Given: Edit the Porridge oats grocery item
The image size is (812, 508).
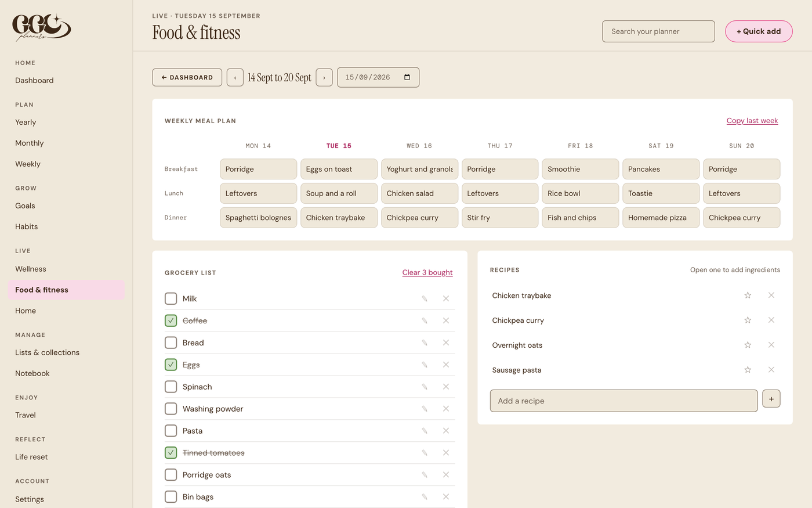Looking at the screenshot, I should 425,475.
